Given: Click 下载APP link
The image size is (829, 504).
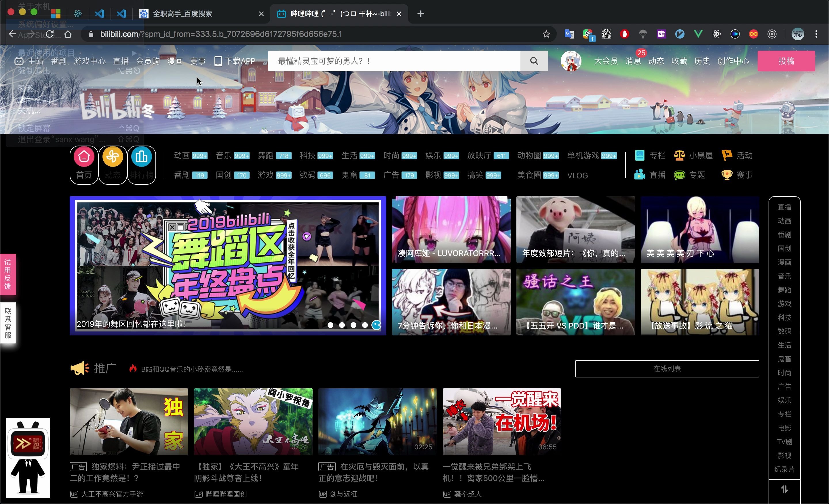Looking at the screenshot, I should [x=235, y=61].
